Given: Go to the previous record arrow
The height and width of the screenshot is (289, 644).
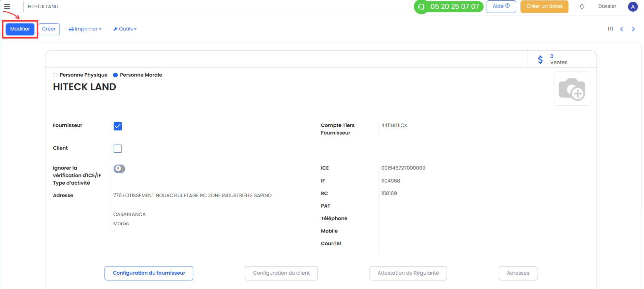Looking at the screenshot, I should (622, 29).
